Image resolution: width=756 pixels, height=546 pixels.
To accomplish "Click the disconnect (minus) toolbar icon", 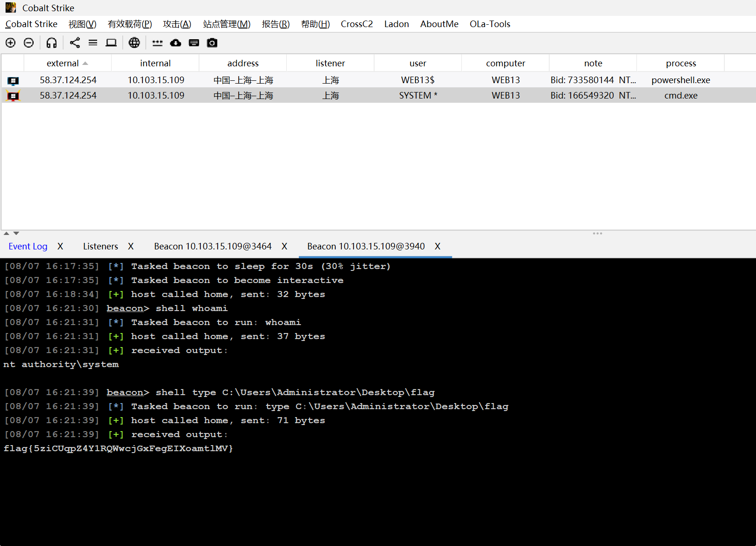I will (x=28, y=43).
